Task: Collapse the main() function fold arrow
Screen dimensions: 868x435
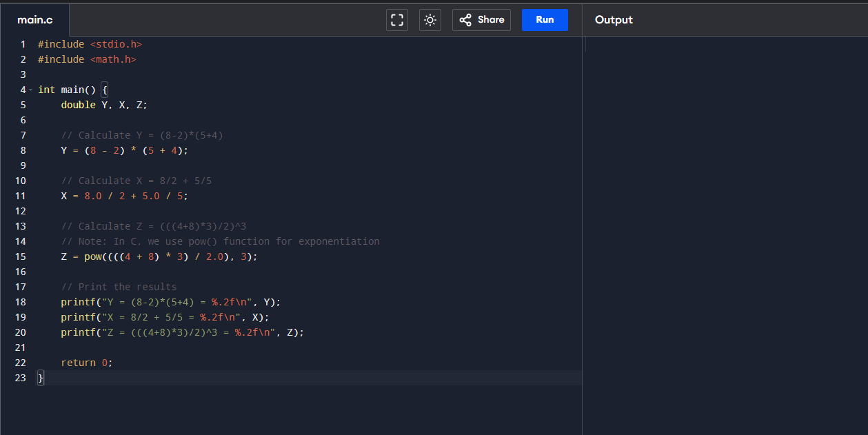Action: coord(31,90)
